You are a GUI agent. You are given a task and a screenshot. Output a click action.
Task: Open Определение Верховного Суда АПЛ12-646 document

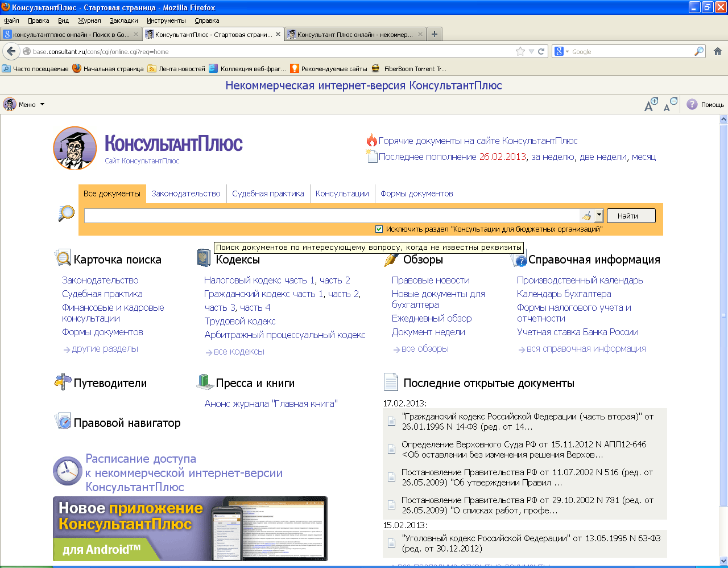click(x=524, y=450)
